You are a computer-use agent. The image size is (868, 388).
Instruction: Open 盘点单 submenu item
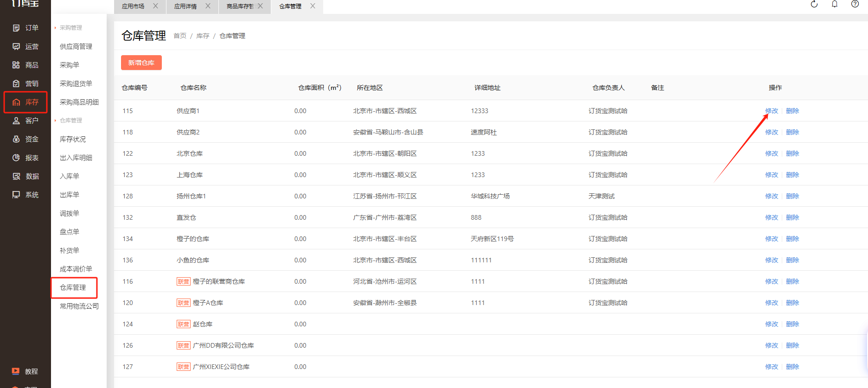(70, 232)
